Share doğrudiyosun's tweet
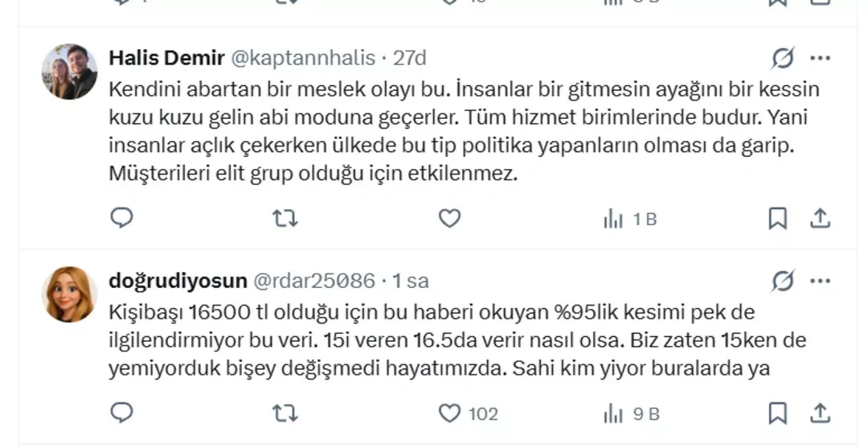 tap(820, 413)
